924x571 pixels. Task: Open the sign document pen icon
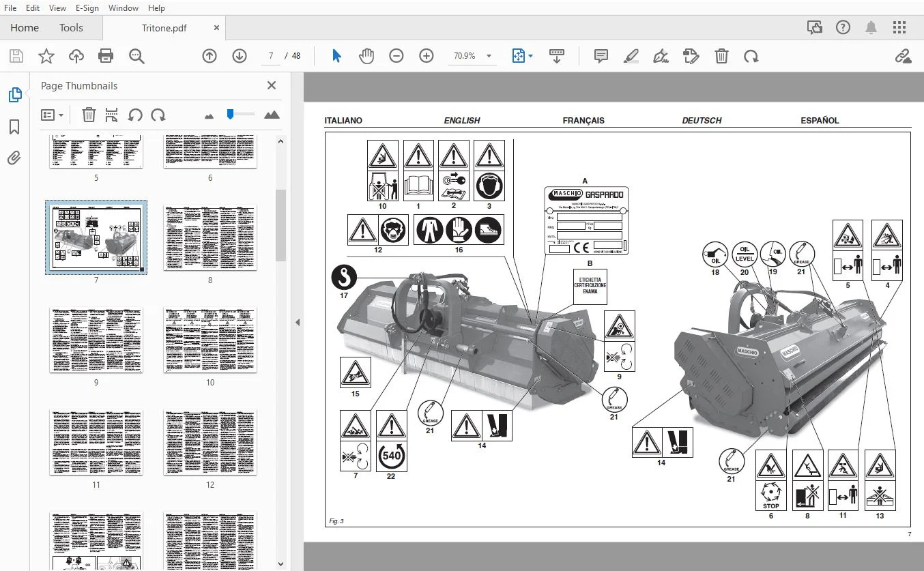click(661, 56)
